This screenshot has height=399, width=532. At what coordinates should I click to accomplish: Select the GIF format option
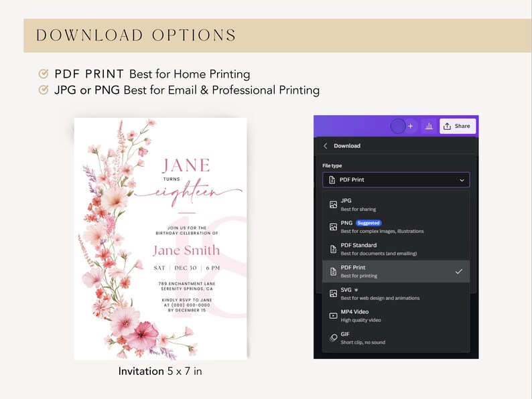pos(396,338)
